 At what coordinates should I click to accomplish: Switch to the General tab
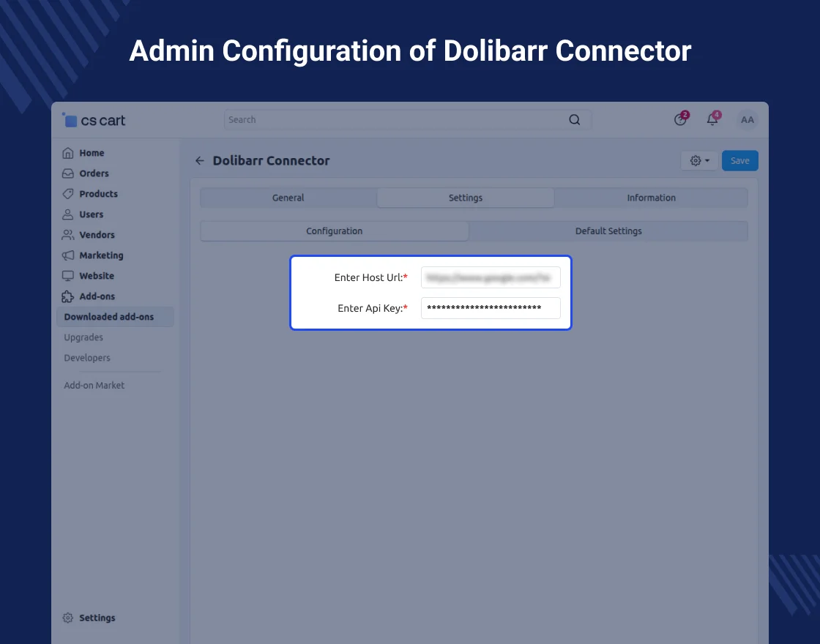[x=288, y=198]
